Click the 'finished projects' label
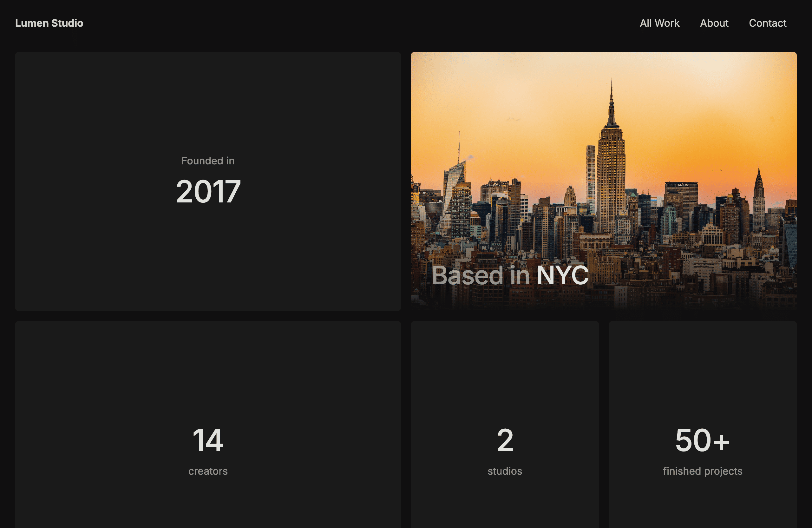812x528 pixels. pyautogui.click(x=703, y=471)
